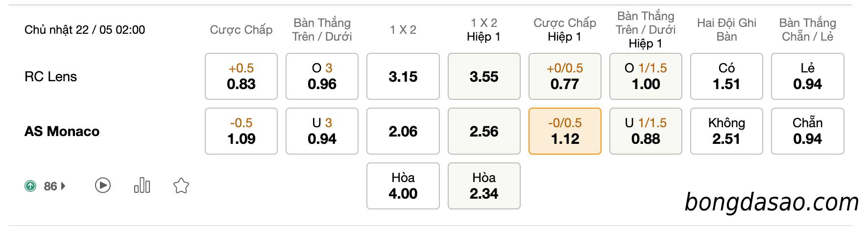Viewport: 868px width, 228px height.
Task: Choose Over 3 goals odds 0.96
Action: [322, 76]
